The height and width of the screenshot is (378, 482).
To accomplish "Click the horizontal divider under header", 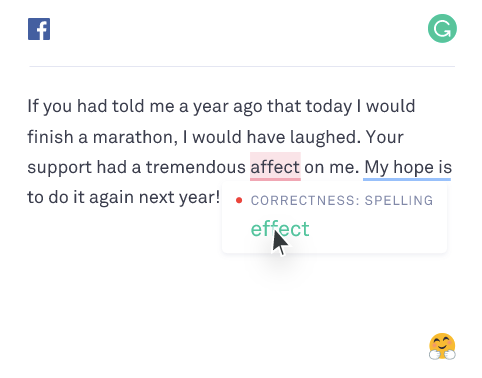I will coord(242,66).
